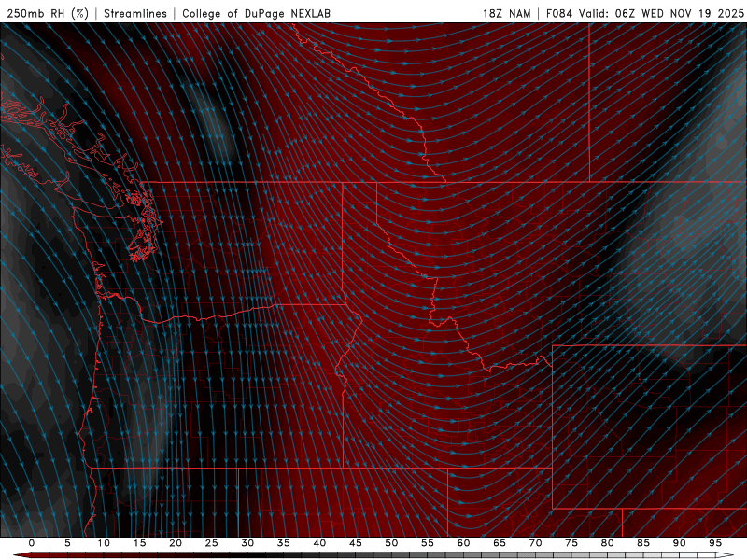Click the colorbar label "75"
Image resolution: width=747 pixels, height=560 pixels.
point(571,543)
